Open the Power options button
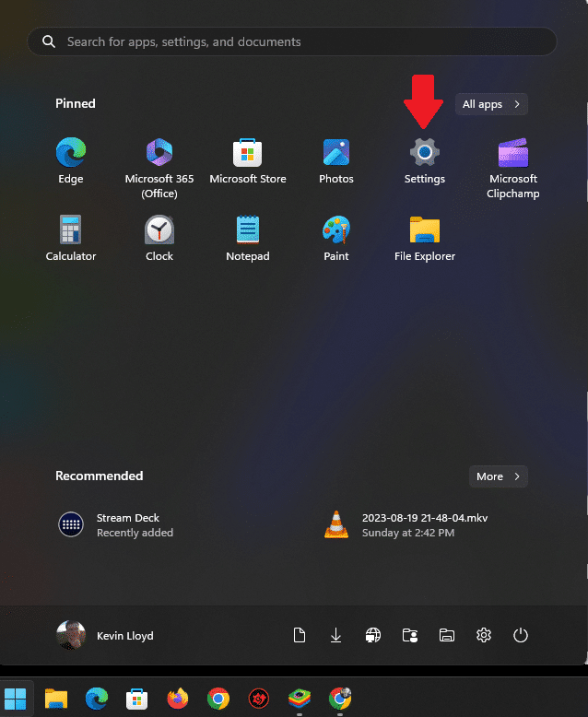Screen dimensions: 588x717 point(521,635)
